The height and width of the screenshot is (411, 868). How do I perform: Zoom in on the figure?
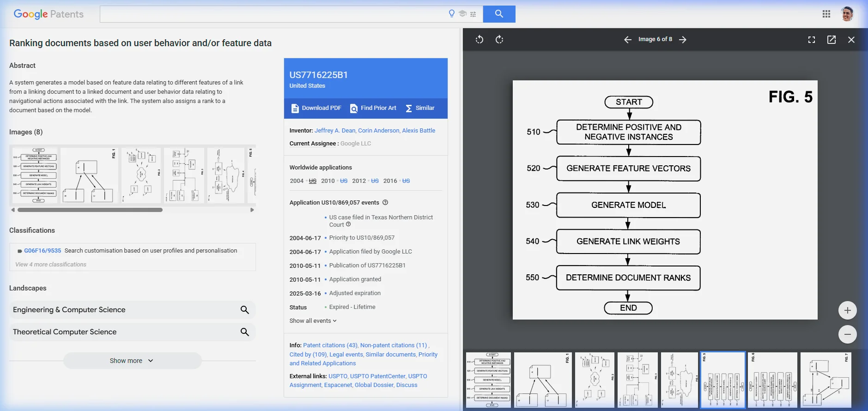click(848, 310)
